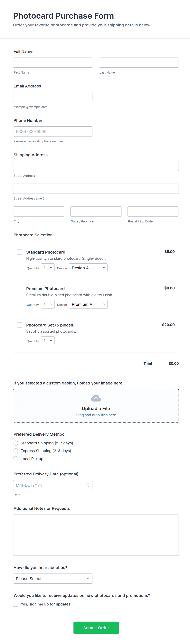Enable the sign me up for updates checkbox
This screenshot has width=190, height=644.
click(16, 604)
